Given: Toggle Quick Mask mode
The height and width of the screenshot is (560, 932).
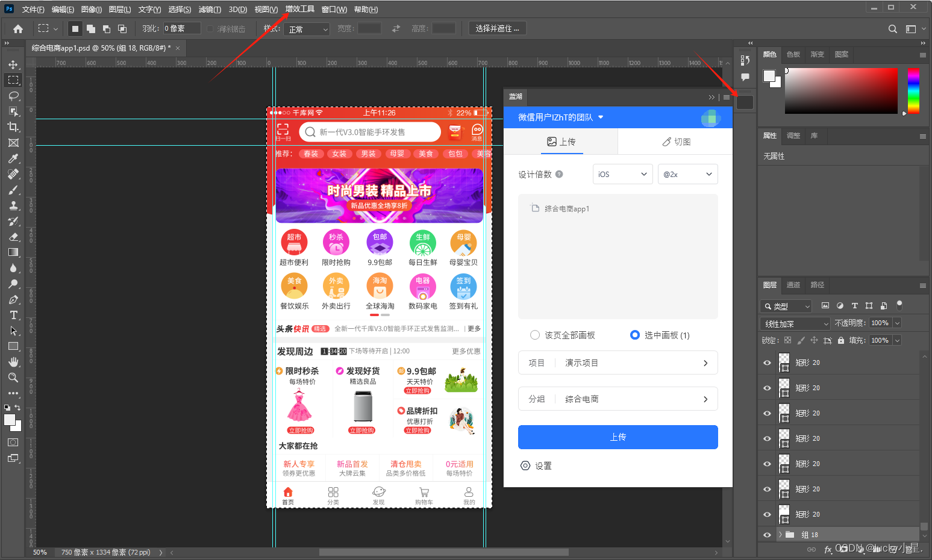Looking at the screenshot, I should (13, 442).
